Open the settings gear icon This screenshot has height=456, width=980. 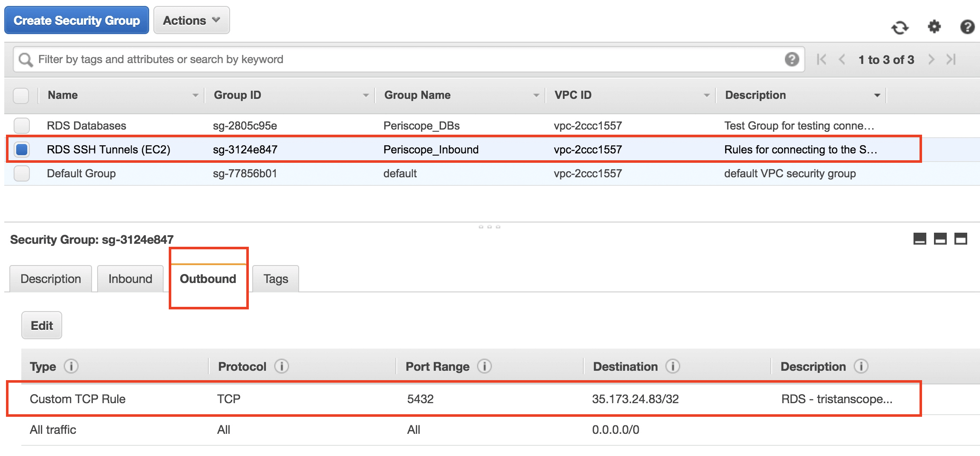click(x=934, y=27)
